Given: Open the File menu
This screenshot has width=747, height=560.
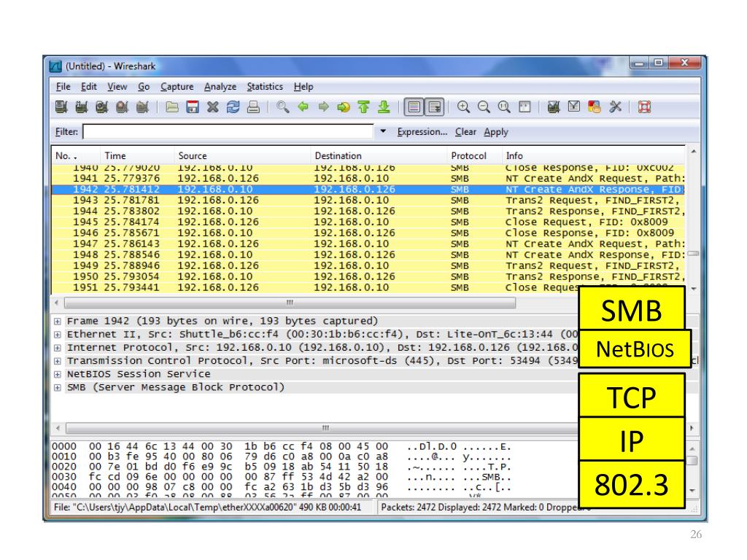Looking at the screenshot, I should (x=63, y=87).
